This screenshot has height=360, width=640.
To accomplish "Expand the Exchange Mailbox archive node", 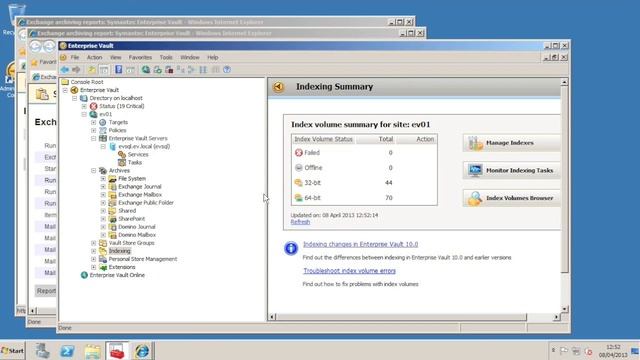I will pos(103,195).
